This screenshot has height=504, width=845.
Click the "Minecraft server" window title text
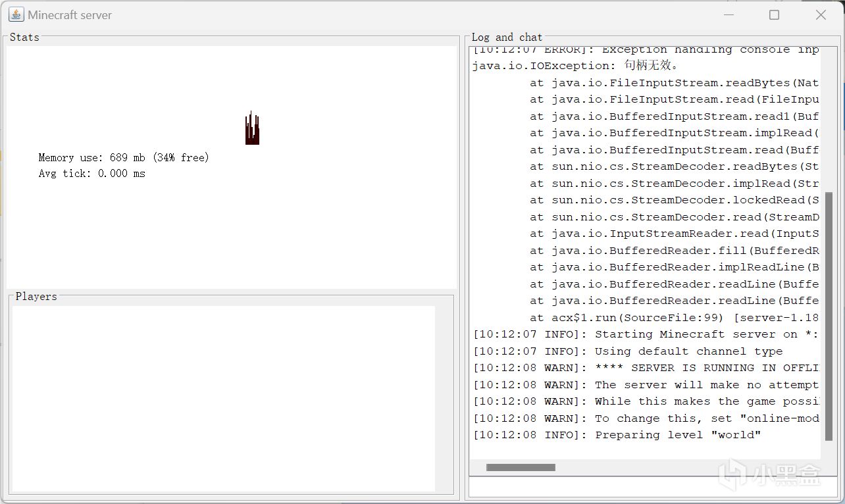point(70,14)
